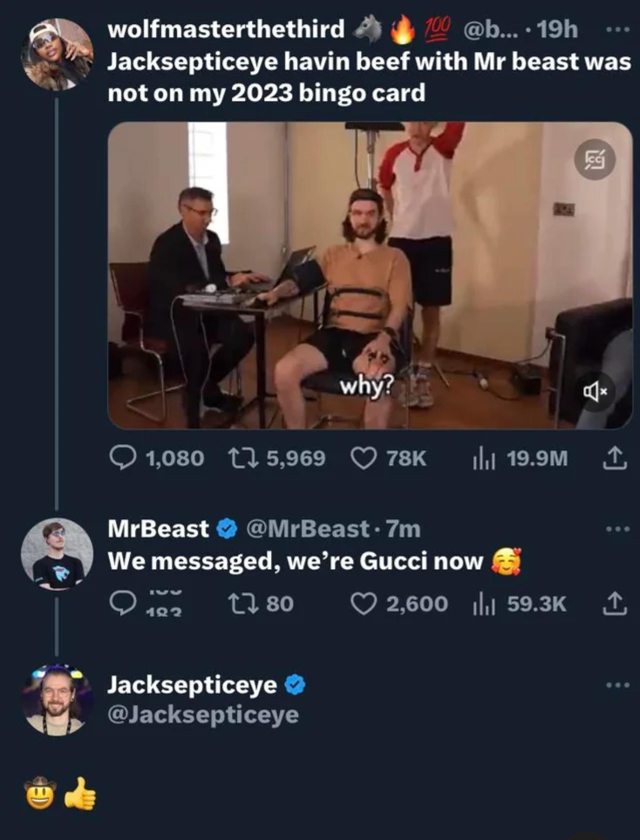Screen dimensions: 640x840
Task: Open more options on MrBeast's tweet
Action: (618, 529)
